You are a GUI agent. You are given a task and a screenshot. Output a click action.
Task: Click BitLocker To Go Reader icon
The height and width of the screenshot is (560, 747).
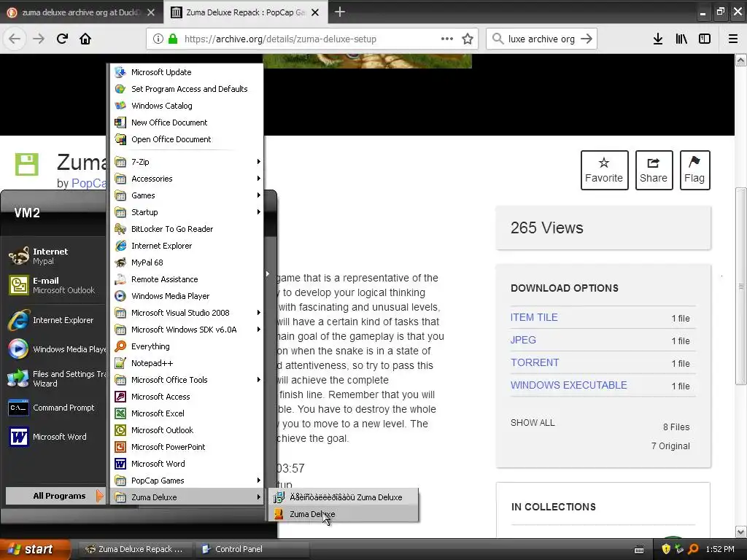click(120, 229)
